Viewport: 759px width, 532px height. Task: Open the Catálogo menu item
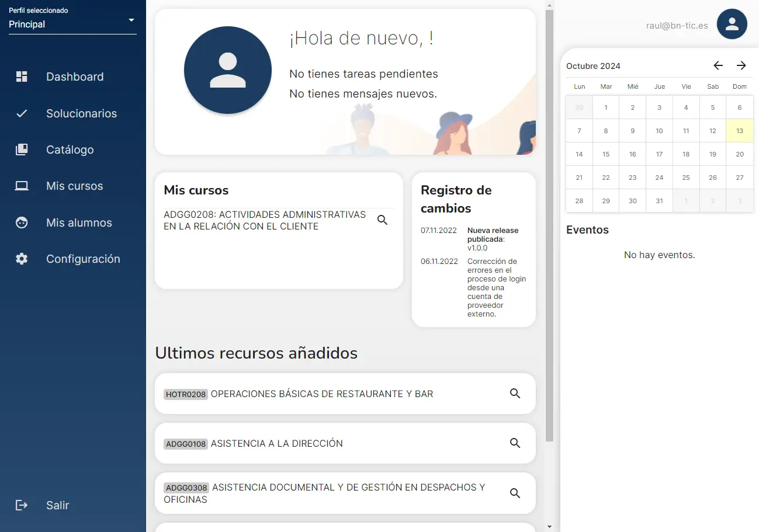(x=70, y=149)
